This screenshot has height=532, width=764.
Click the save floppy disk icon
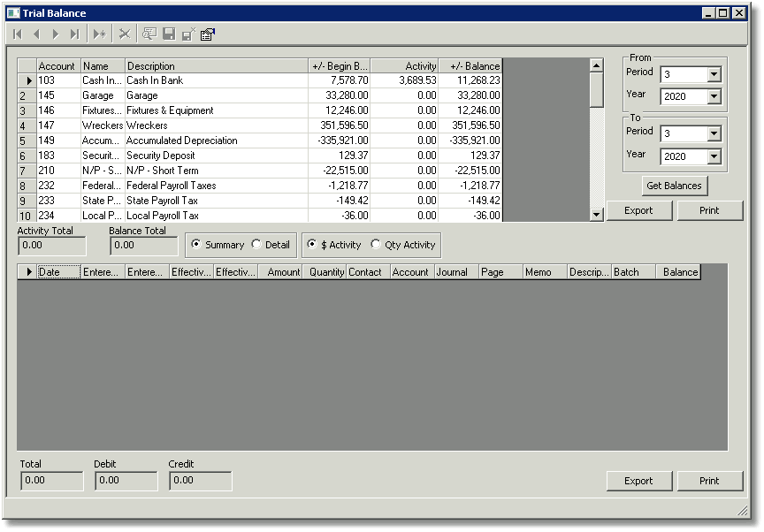pos(169,34)
